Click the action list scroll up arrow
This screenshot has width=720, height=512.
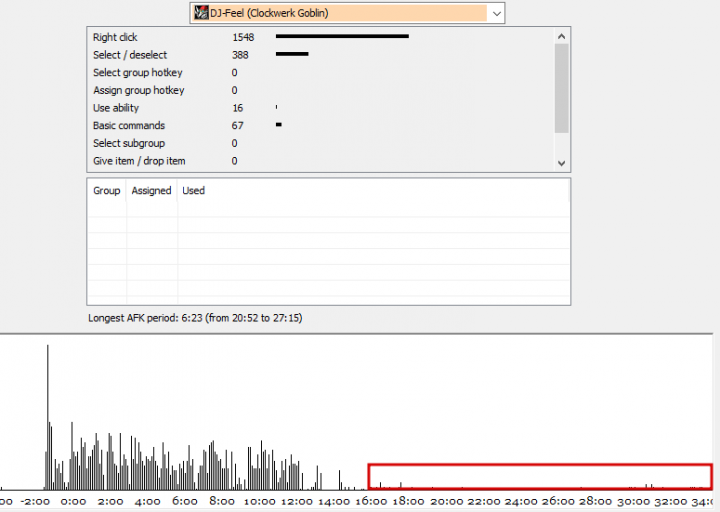[x=561, y=36]
